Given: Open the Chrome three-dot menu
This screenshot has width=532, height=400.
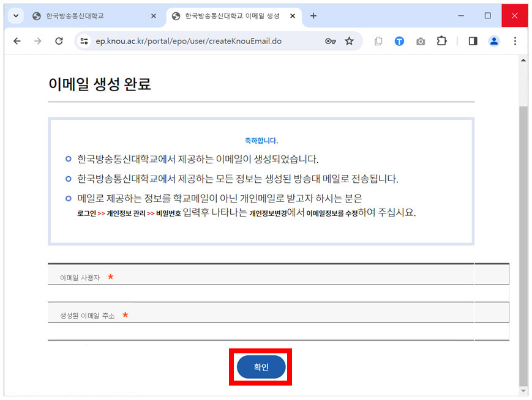Looking at the screenshot, I should click(x=515, y=41).
